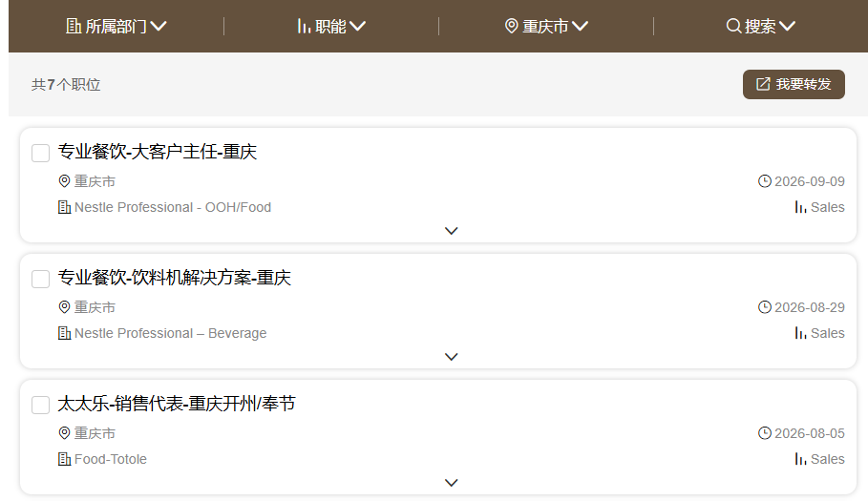Expand details of 太太乐 job card
The image size is (868, 501).
click(x=451, y=483)
